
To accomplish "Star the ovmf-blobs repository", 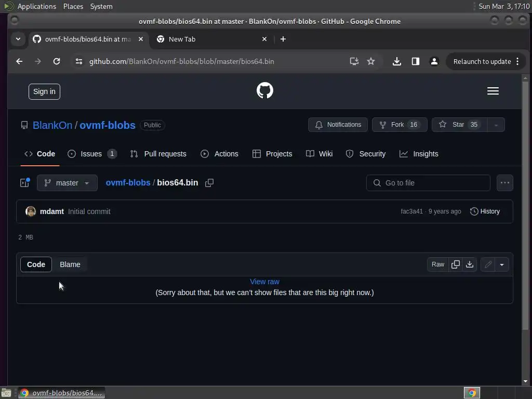I will pyautogui.click(x=459, y=125).
